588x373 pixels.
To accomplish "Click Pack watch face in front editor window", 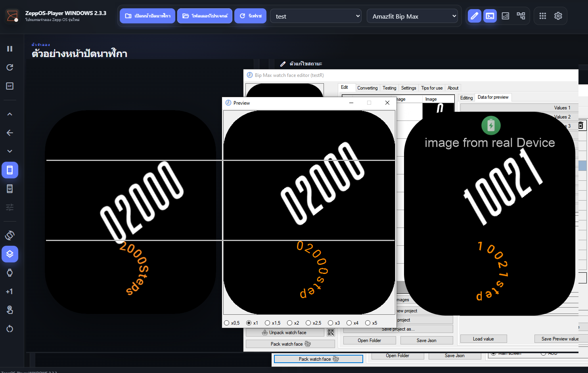I will tap(290, 344).
